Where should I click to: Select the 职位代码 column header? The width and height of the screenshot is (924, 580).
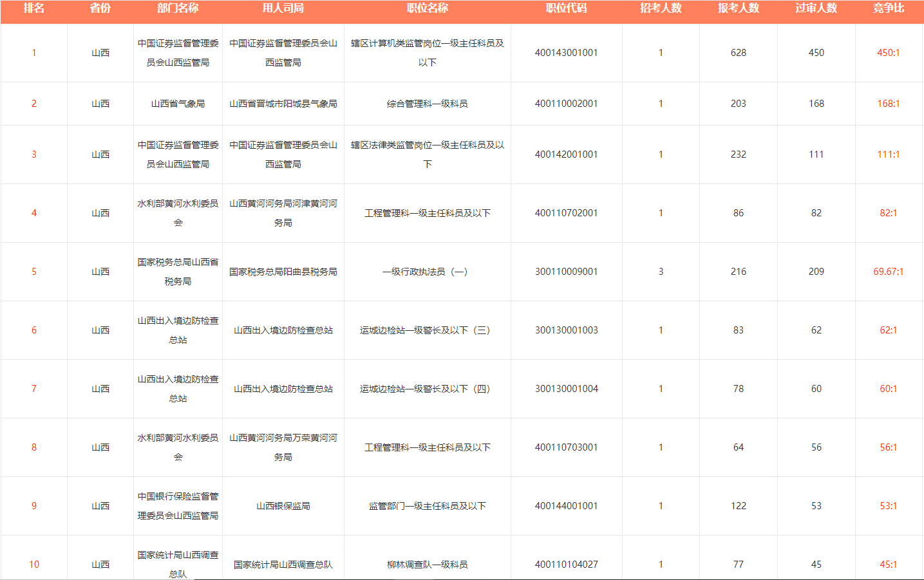click(566, 8)
